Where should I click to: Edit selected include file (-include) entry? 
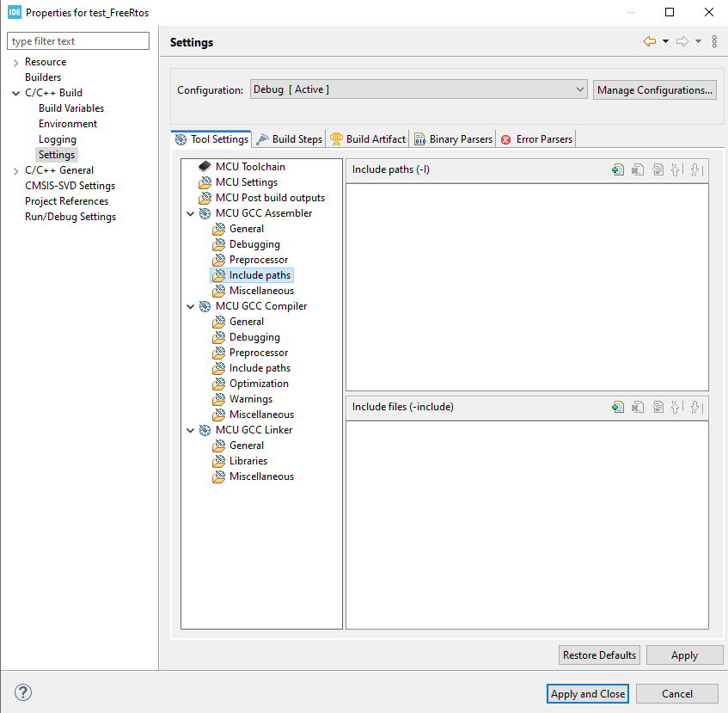658,408
